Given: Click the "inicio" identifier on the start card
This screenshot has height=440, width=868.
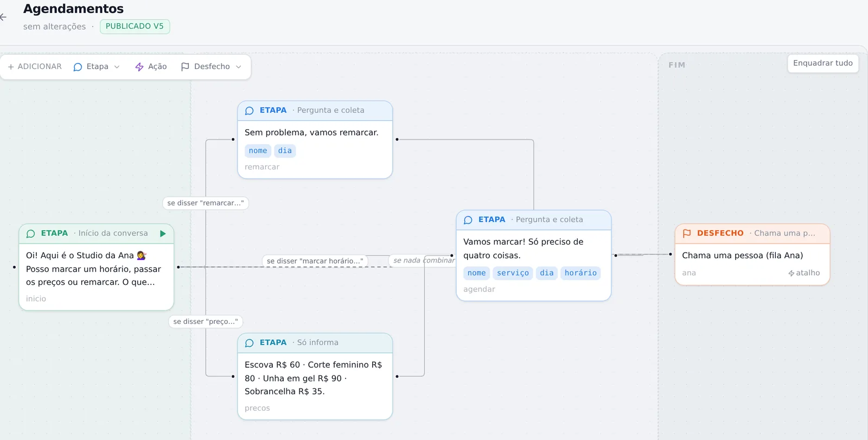Looking at the screenshot, I should click(36, 299).
